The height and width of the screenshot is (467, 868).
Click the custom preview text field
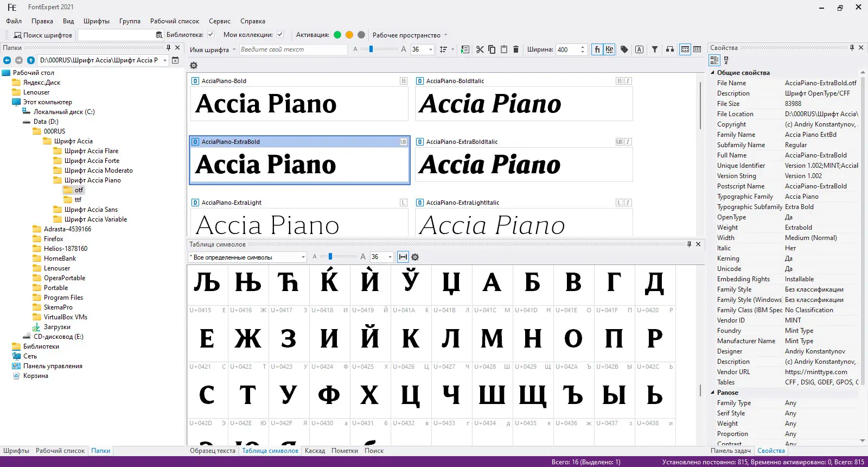point(293,49)
